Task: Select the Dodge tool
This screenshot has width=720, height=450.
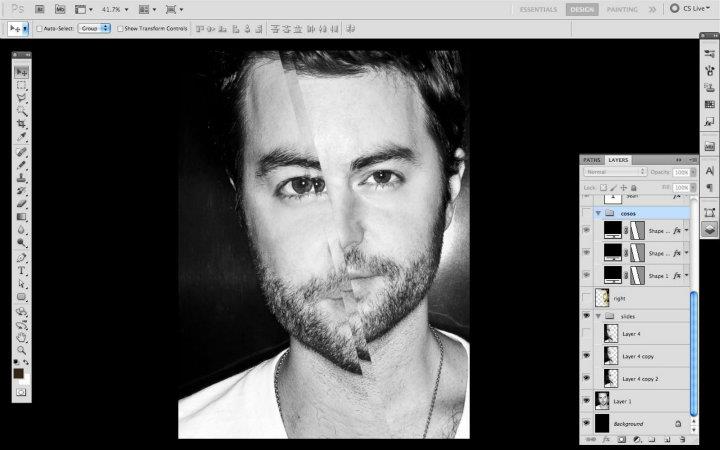Action: 22,242
